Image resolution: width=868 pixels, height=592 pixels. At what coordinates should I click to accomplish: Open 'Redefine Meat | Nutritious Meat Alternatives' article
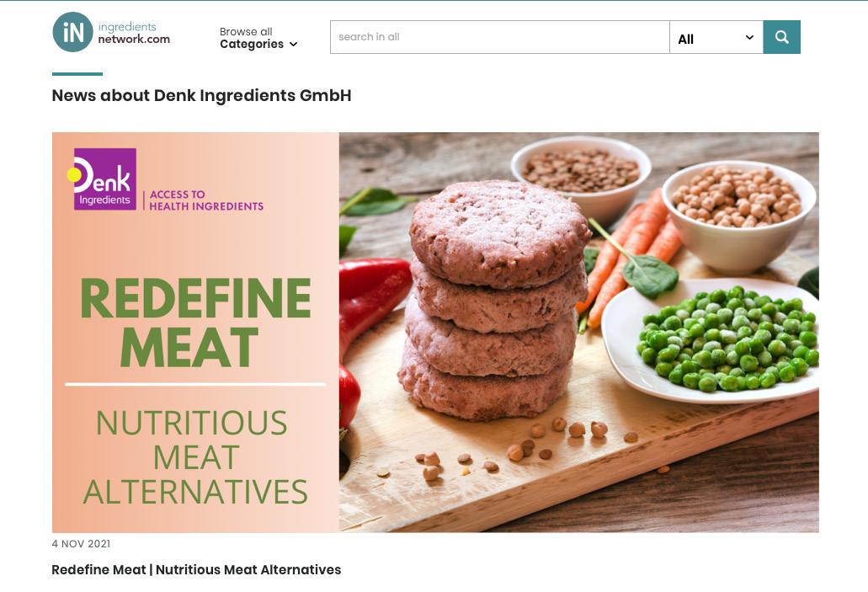196,570
